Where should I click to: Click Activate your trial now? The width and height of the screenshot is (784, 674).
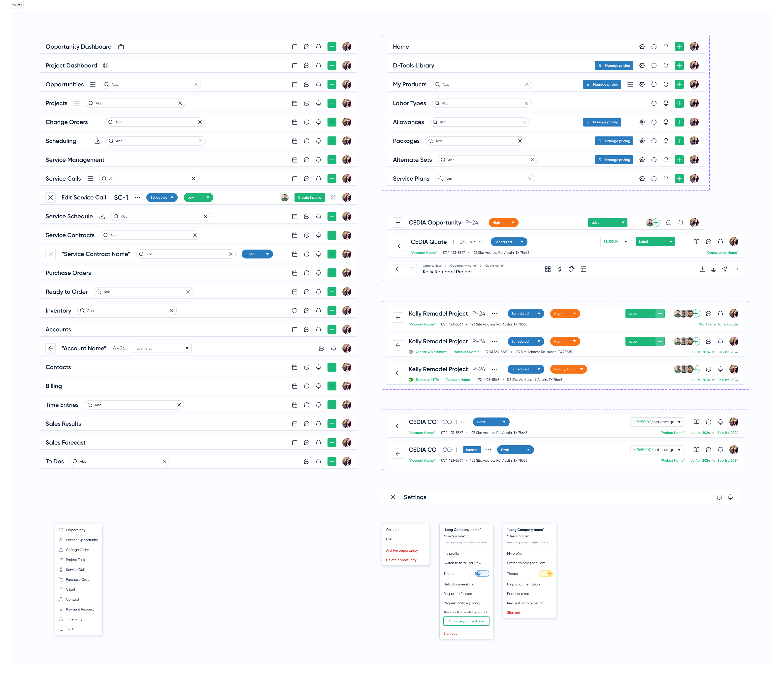[x=466, y=621]
